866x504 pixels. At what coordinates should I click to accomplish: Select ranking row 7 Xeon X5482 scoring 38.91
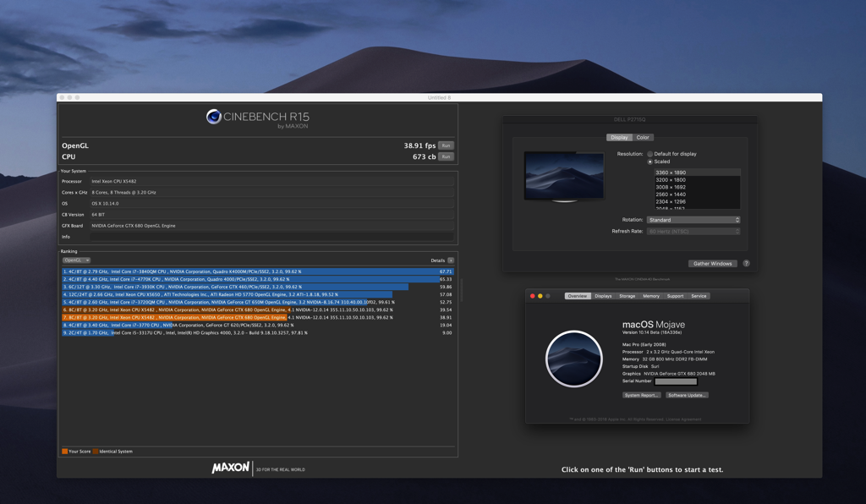coord(258,317)
